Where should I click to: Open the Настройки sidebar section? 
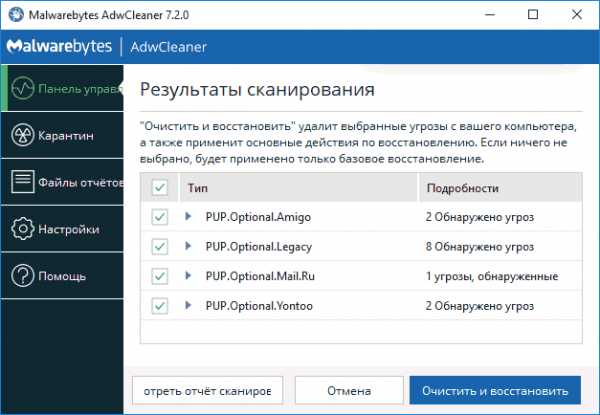pos(62,229)
